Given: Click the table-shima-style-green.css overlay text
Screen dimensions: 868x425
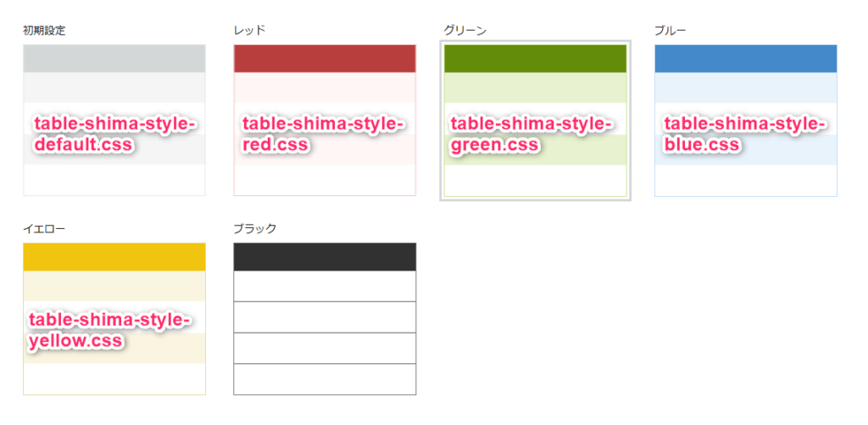Looking at the screenshot, I should point(530,135).
